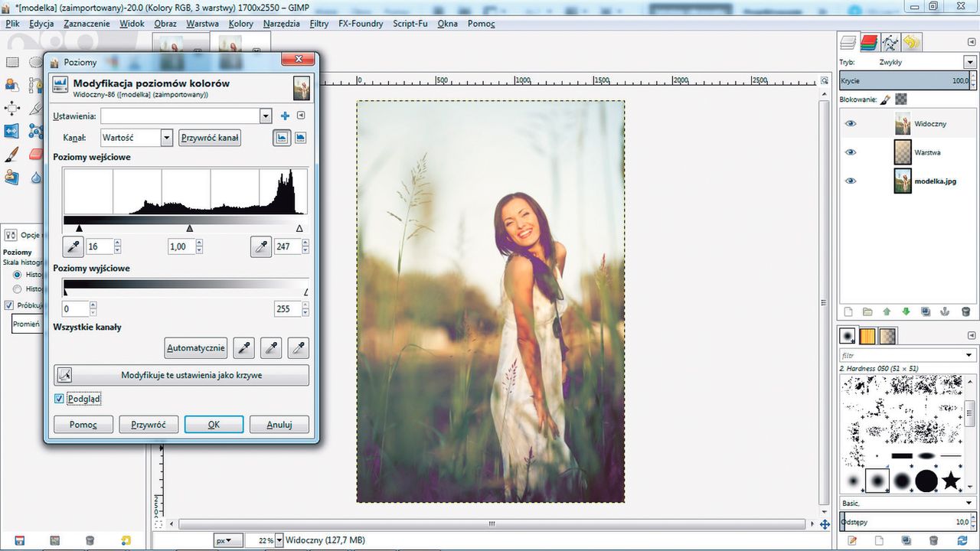Screen dimensions: 980x551
Task: Confirm Levels with OK button
Action: coord(214,424)
